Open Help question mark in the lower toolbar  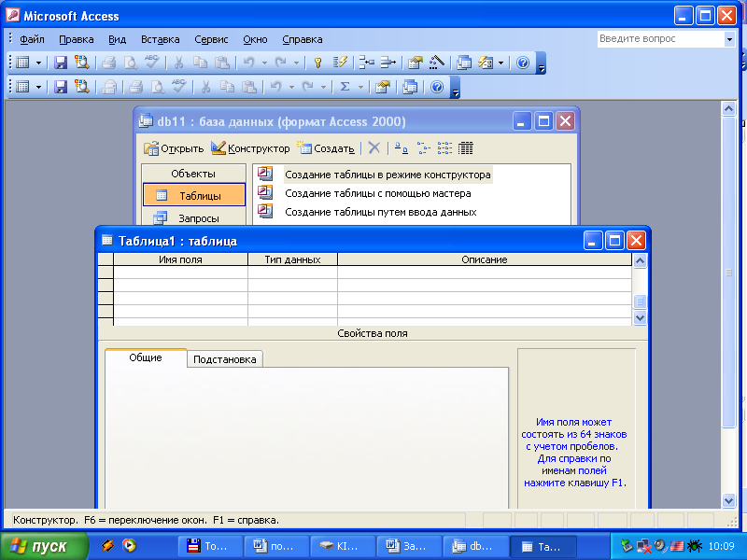pyautogui.click(x=437, y=87)
